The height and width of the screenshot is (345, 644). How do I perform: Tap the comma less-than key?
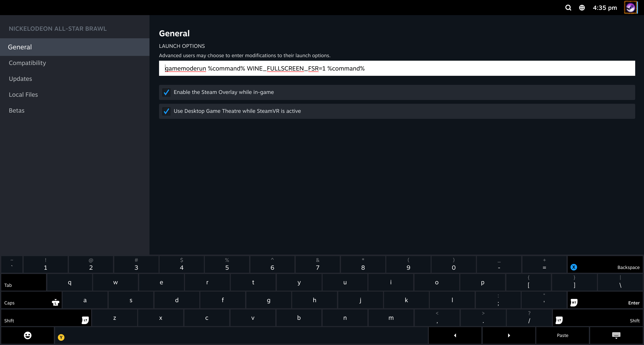click(x=437, y=318)
